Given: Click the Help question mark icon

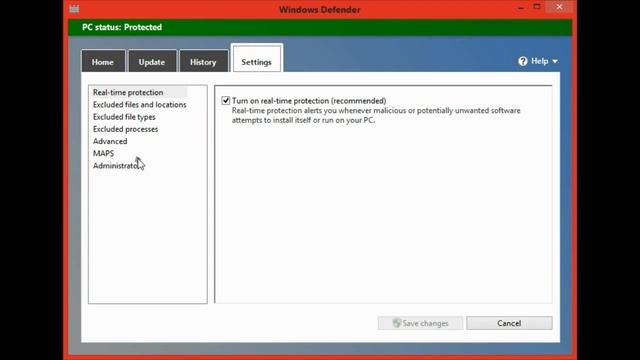Looking at the screenshot, I should point(523,61).
